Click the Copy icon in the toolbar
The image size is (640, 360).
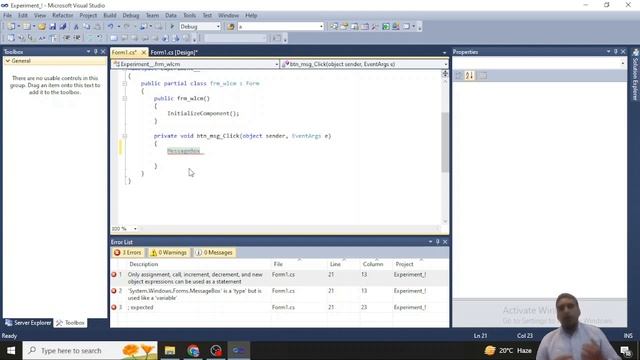point(87,27)
